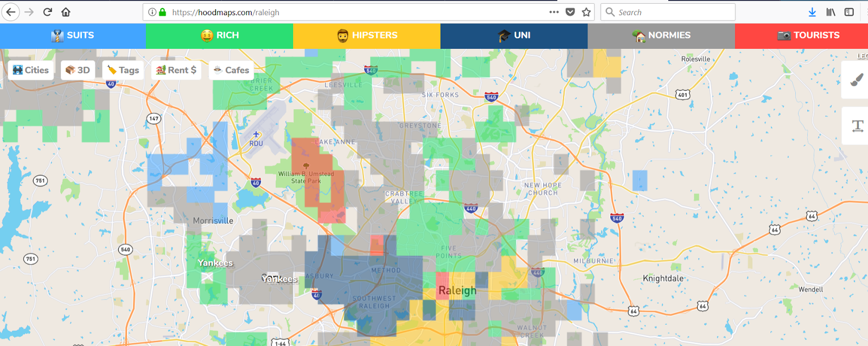
Task: Show site information icon in address bar
Action: tap(152, 12)
